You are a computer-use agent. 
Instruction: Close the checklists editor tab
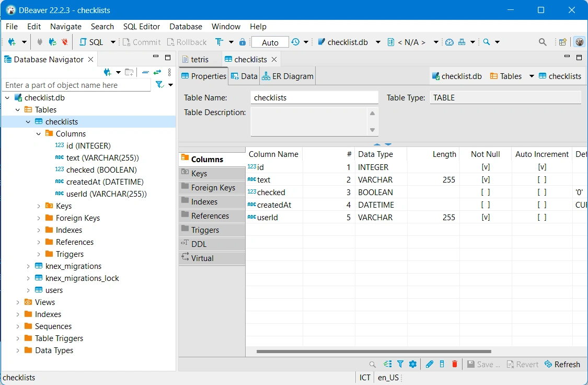coord(274,59)
